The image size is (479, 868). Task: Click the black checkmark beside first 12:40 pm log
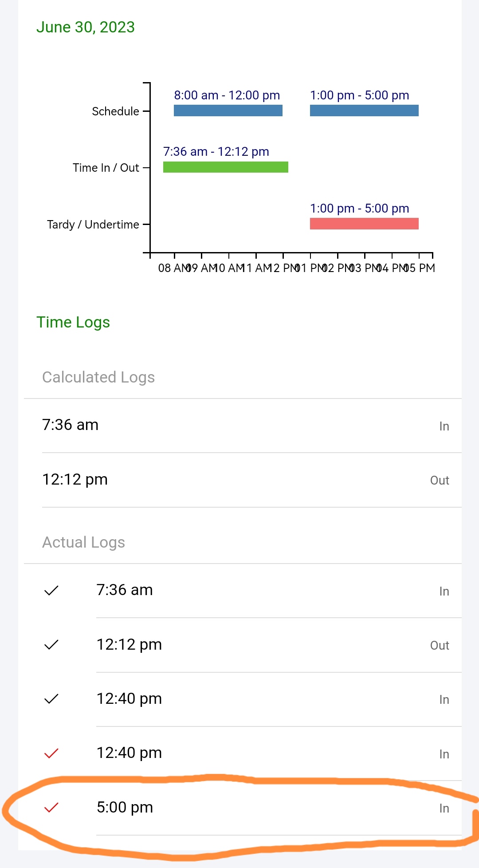[51, 699]
